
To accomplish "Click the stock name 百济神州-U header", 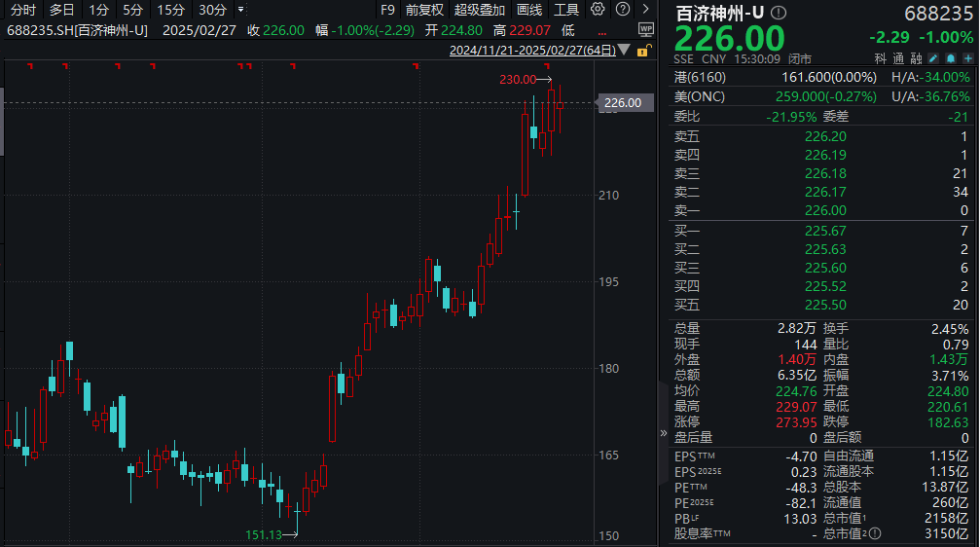I will (x=720, y=13).
